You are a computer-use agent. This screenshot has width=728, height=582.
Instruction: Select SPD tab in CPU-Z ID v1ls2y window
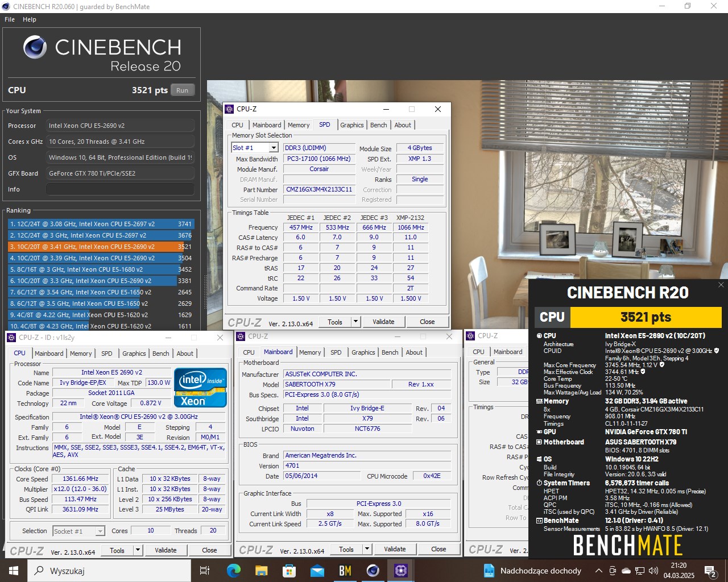[107, 354]
